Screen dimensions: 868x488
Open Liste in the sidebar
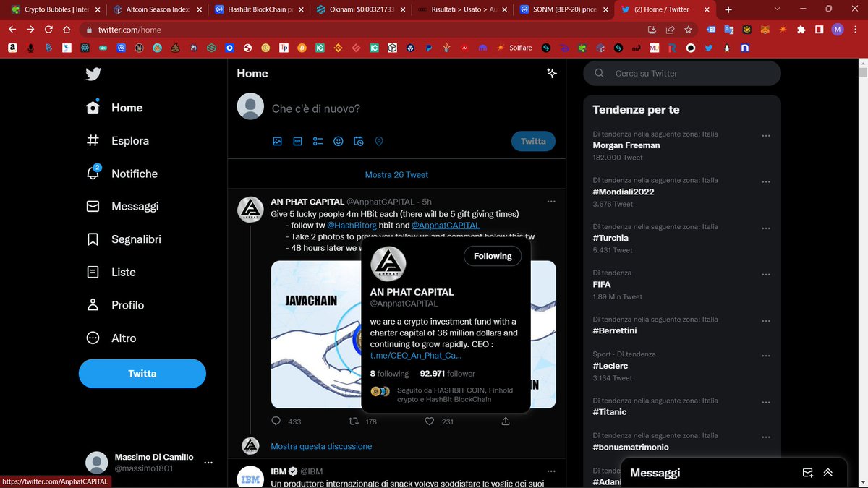click(x=111, y=272)
